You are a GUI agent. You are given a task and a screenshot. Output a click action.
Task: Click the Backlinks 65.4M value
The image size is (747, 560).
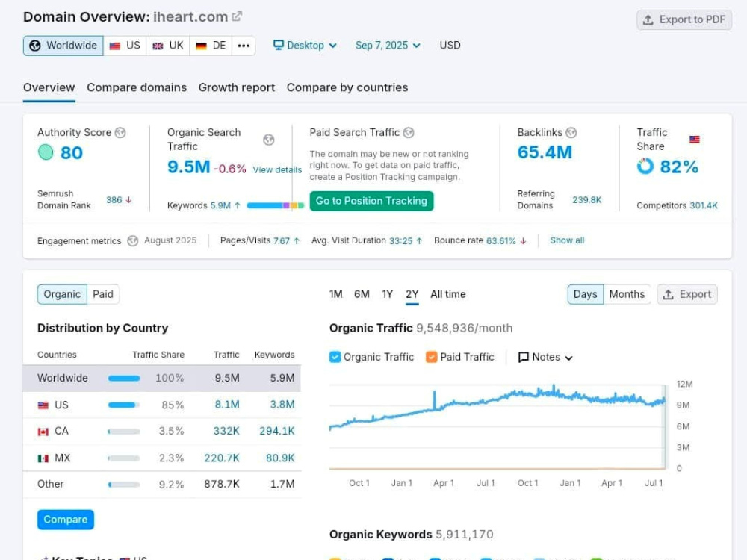(545, 152)
